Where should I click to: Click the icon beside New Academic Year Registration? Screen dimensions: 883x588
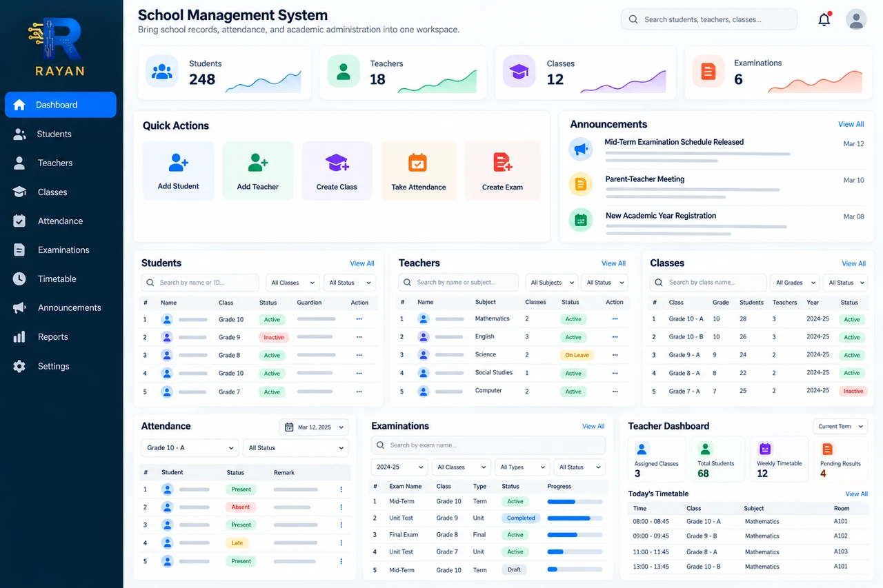(581, 220)
